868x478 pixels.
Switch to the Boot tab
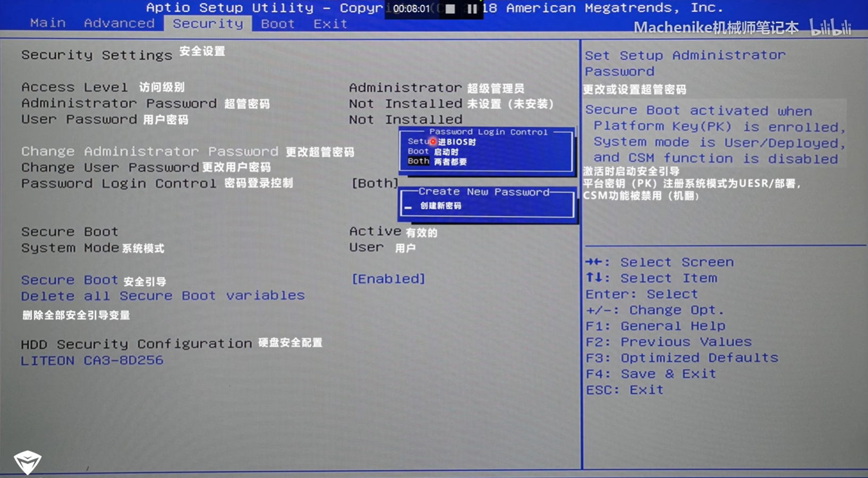(x=277, y=23)
